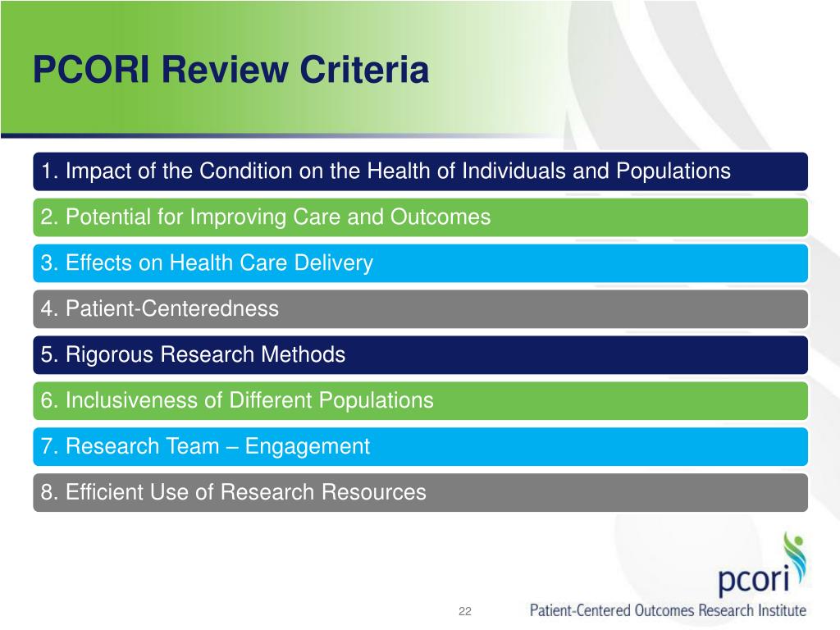Select criterion 2 Potential for Improving Care
The width and height of the screenshot is (840, 630).
[421, 217]
